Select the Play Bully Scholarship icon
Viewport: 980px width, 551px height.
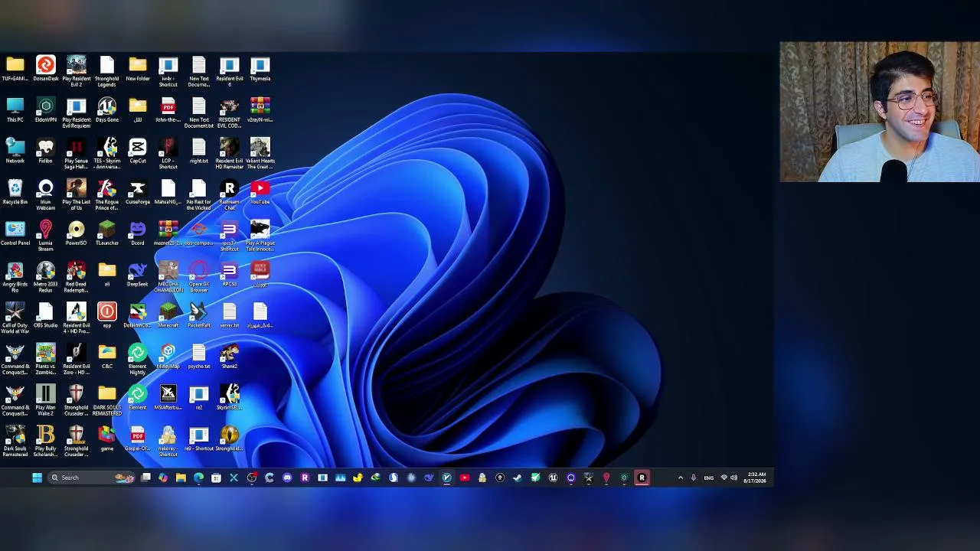pyautogui.click(x=46, y=442)
